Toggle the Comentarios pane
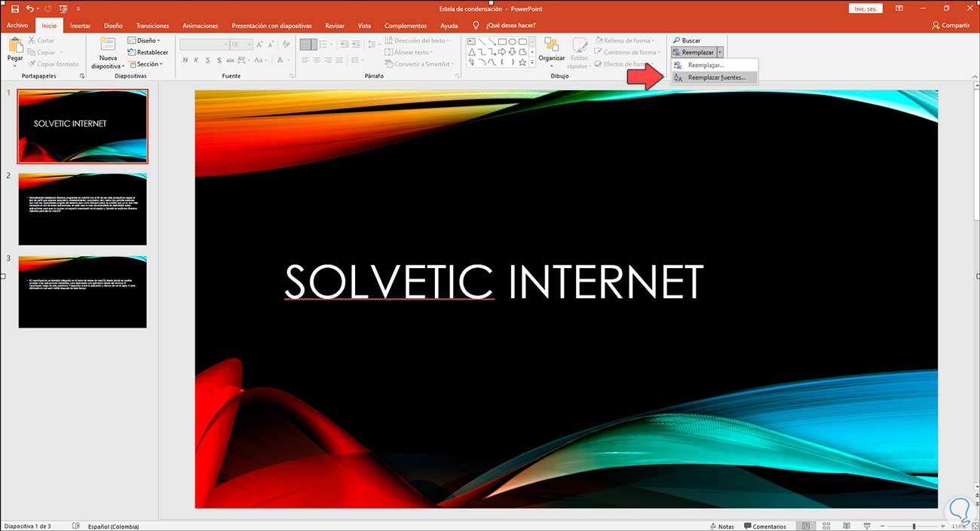The height and width of the screenshot is (531, 980). click(x=764, y=526)
